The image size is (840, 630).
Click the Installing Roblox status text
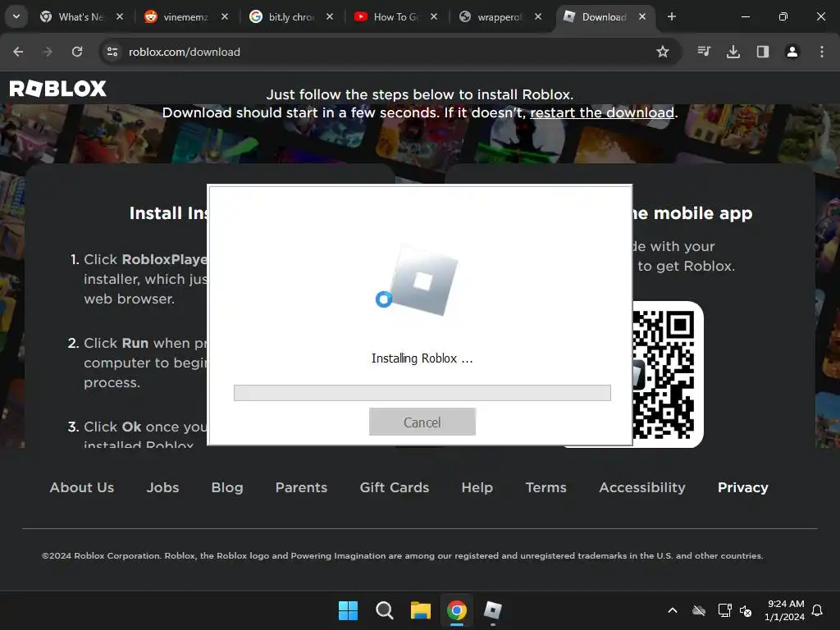tap(422, 358)
